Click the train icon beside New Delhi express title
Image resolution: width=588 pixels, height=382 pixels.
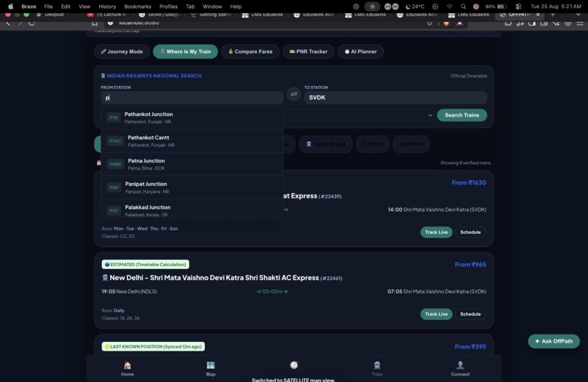coord(105,278)
